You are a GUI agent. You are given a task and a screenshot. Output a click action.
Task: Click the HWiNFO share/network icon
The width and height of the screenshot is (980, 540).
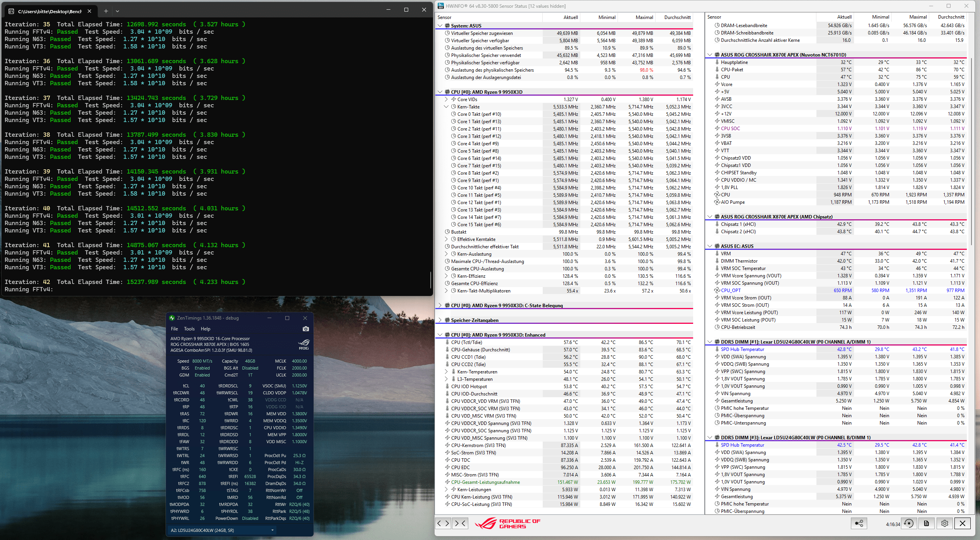click(x=859, y=523)
